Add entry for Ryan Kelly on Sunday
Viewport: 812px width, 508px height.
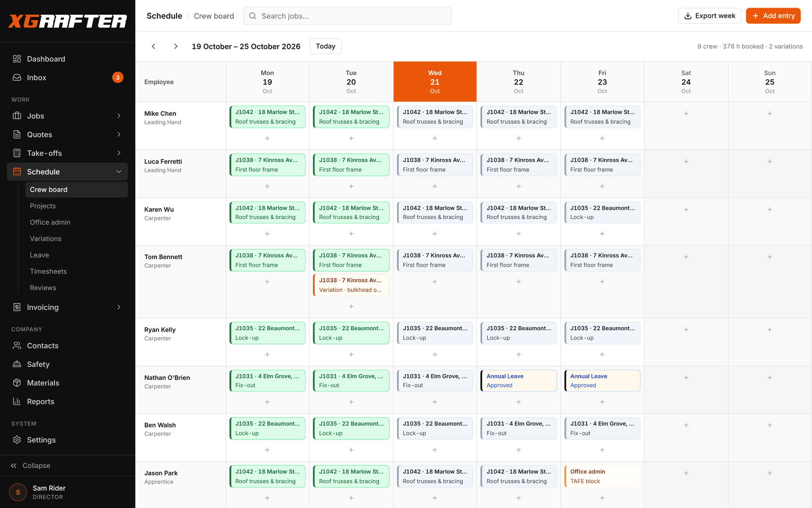770,330
